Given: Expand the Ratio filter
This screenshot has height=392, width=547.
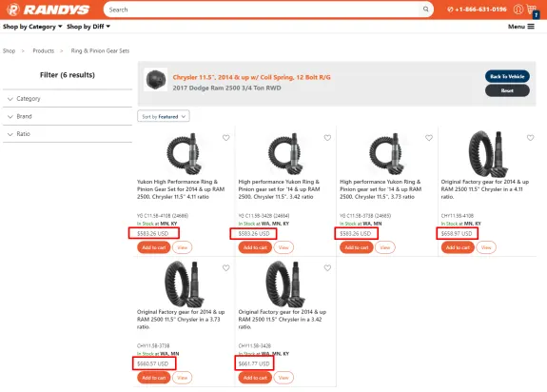Looking at the screenshot, I should click(68, 134).
